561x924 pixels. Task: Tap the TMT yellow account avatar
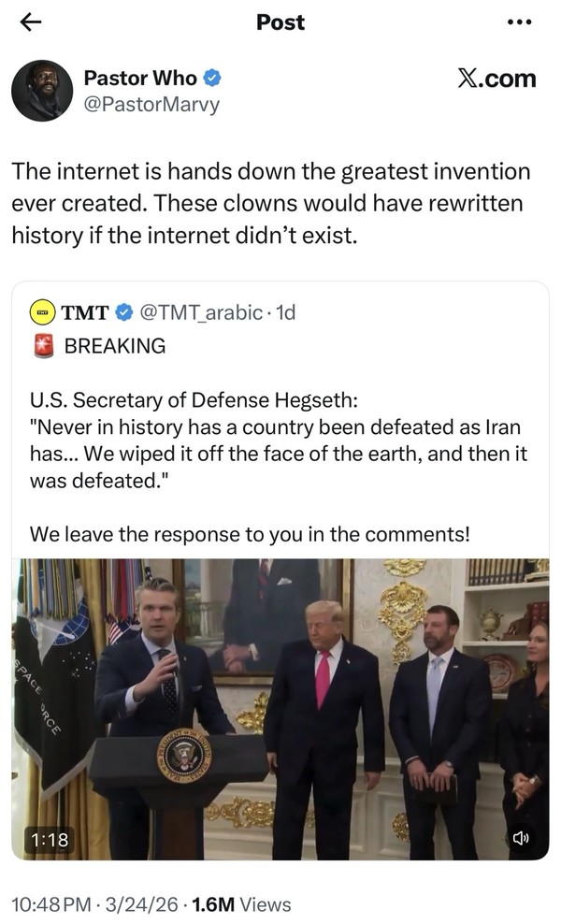tap(41, 312)
